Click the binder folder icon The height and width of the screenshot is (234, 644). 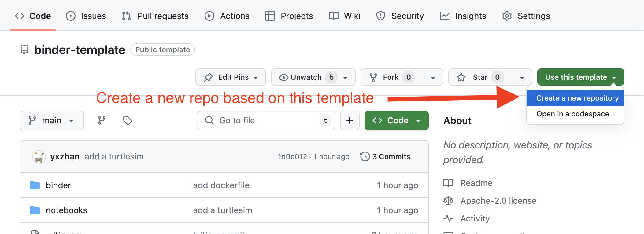click(x=35, y=185)
